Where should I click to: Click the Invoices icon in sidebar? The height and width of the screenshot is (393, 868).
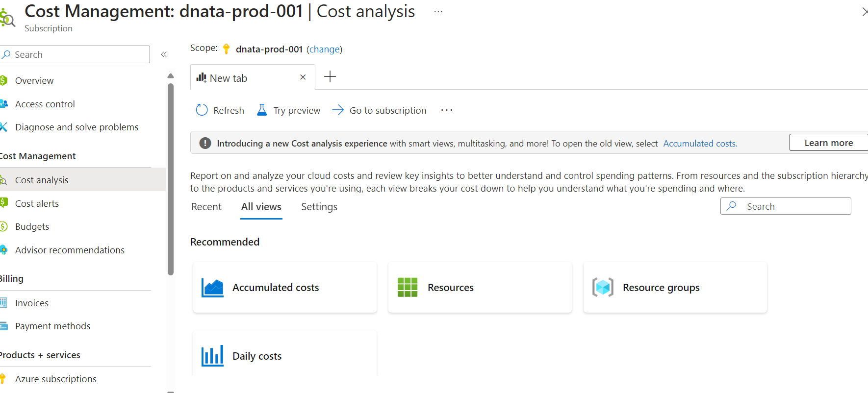click(x=3, y=302)
